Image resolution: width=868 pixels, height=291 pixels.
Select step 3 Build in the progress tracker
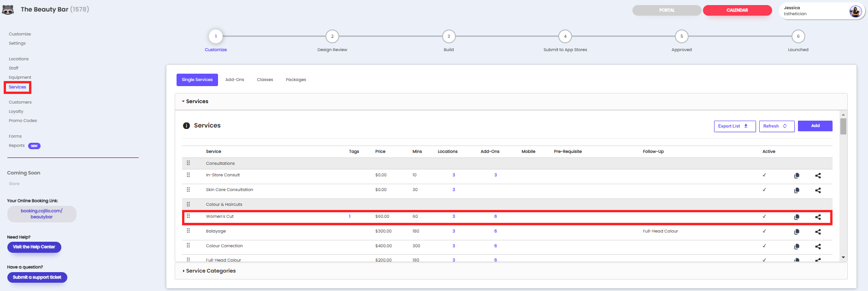click(x=449, y=36)
